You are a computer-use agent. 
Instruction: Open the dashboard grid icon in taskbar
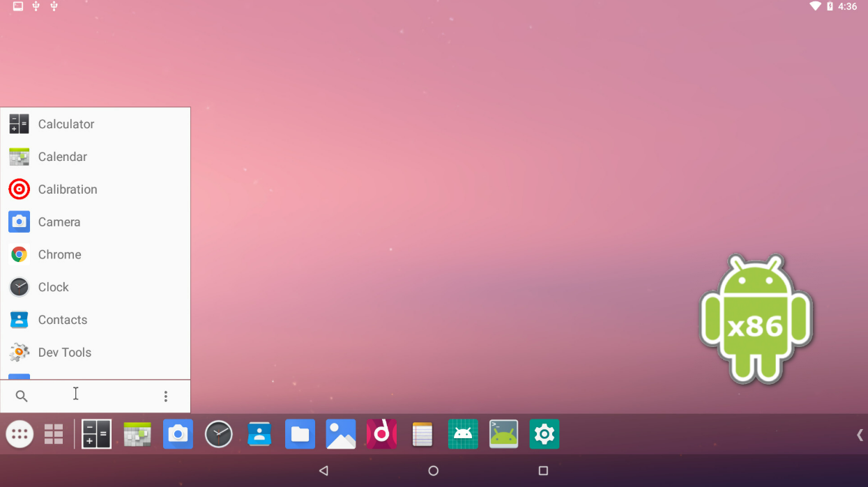point(54,434)
